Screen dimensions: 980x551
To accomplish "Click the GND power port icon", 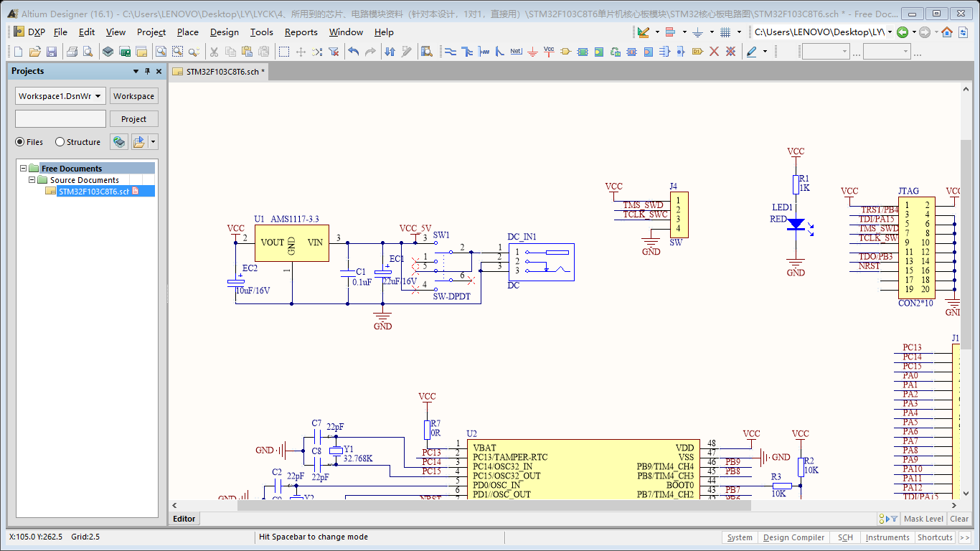I will point(532,52).
